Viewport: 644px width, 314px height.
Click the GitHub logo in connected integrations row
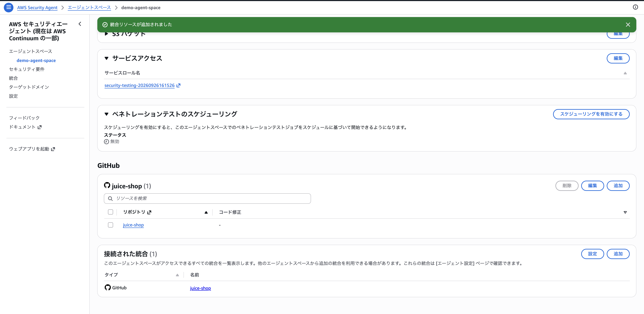[108, 288]
